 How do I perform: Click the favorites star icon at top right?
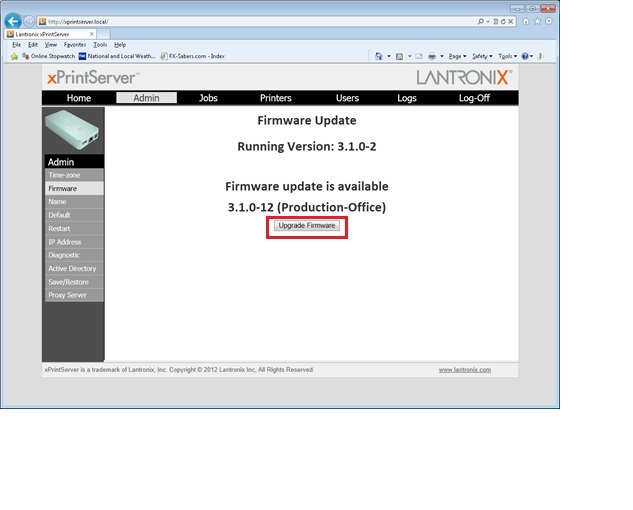[536, 21]
